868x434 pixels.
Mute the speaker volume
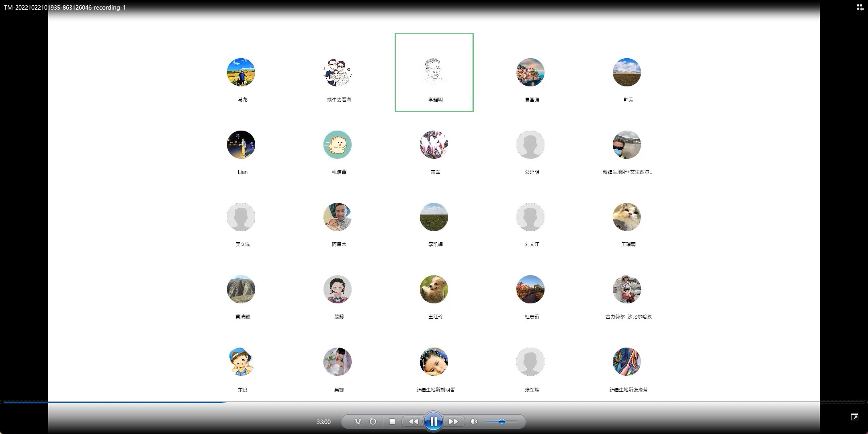pos(474,422)
